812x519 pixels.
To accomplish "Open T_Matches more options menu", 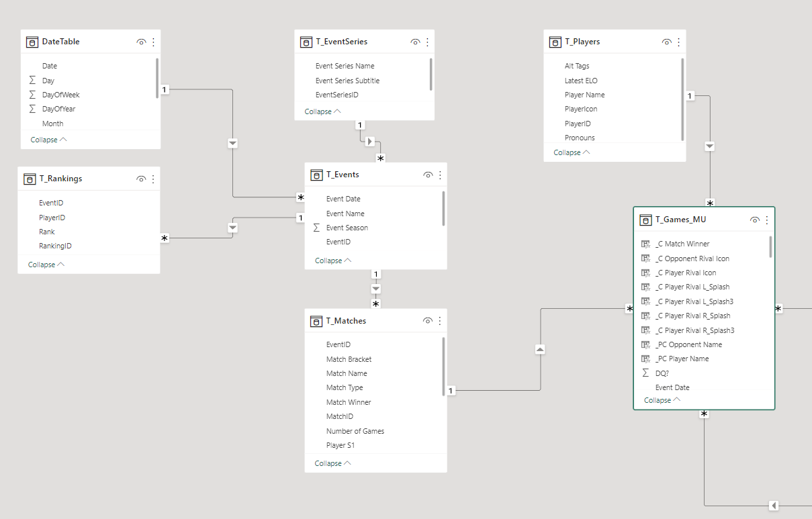I will point(440,321).
